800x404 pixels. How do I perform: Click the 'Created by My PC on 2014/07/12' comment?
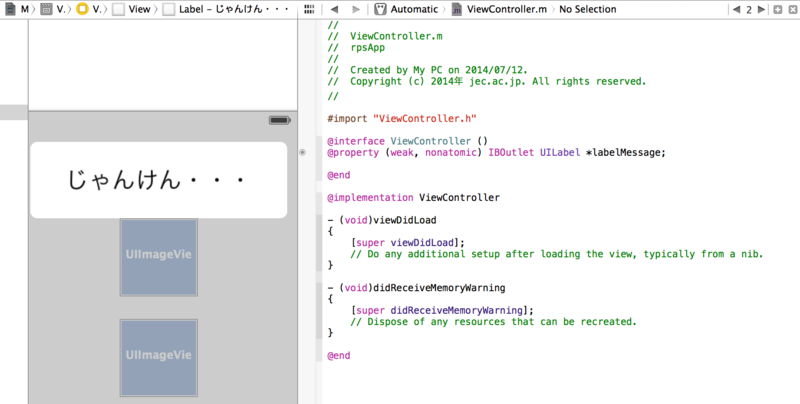pos(428,70)
